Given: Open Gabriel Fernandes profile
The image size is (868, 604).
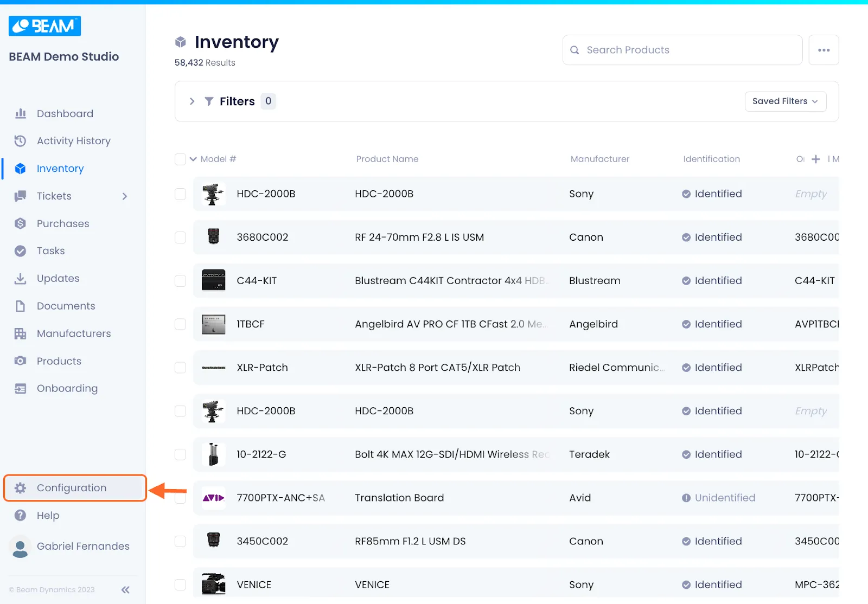Looking at the screenshot, I should click(x=83, y=546).
